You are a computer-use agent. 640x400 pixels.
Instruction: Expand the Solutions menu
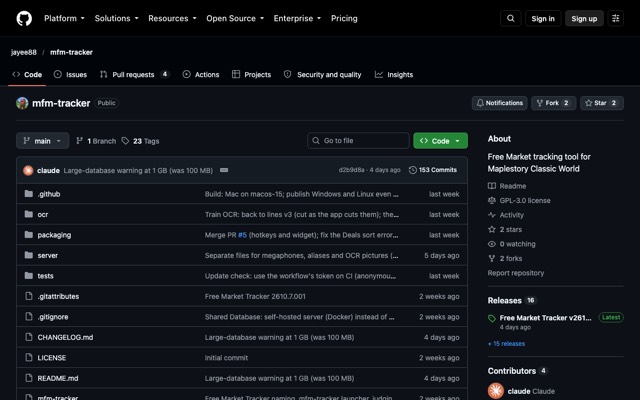[x=117, y=18]
